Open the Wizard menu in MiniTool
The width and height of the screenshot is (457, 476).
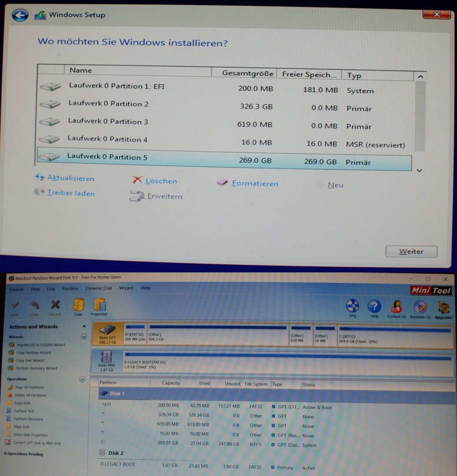pyautogui.click(x=126, y=288)
